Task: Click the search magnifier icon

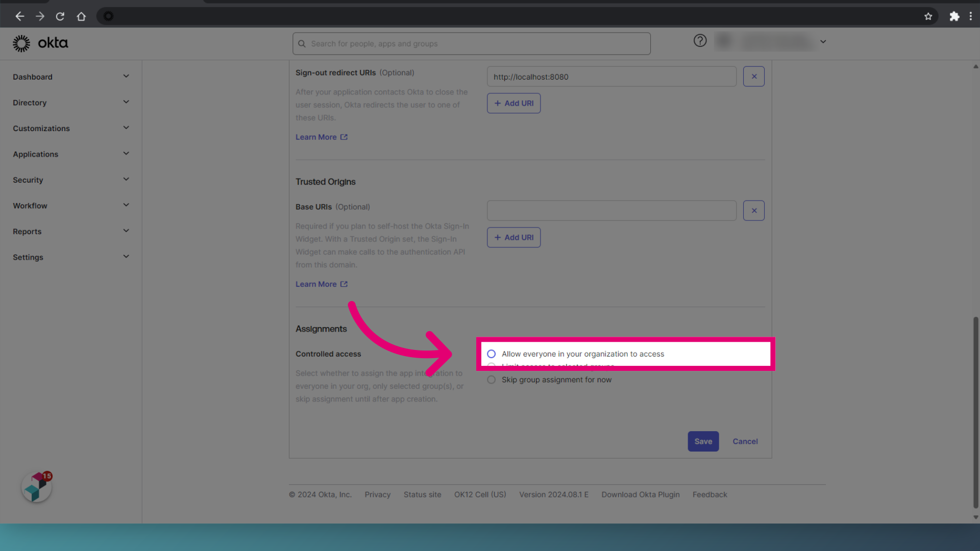Action: (x=302, y=44)
